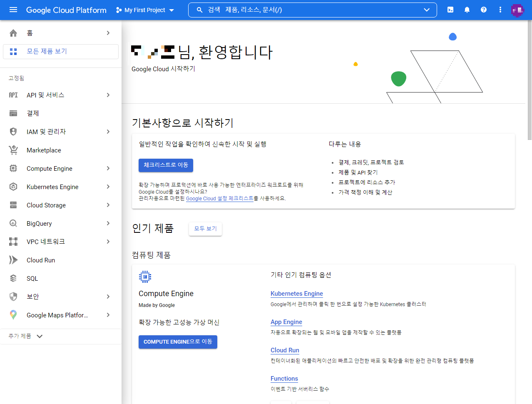Viewport: 532px width, 404px height.
Task: Open the My First Project selector
Action: (144, 10)
